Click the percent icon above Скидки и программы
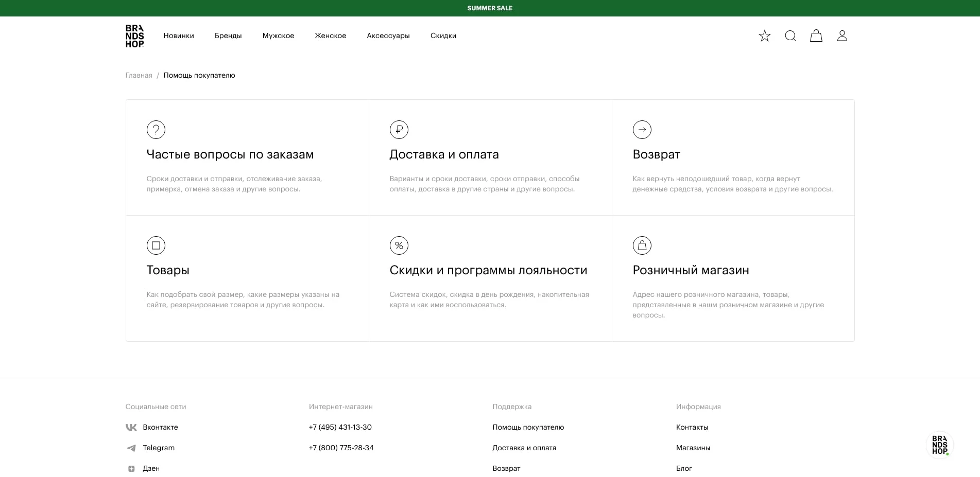 pyautogui.click(x=399, y=245)
